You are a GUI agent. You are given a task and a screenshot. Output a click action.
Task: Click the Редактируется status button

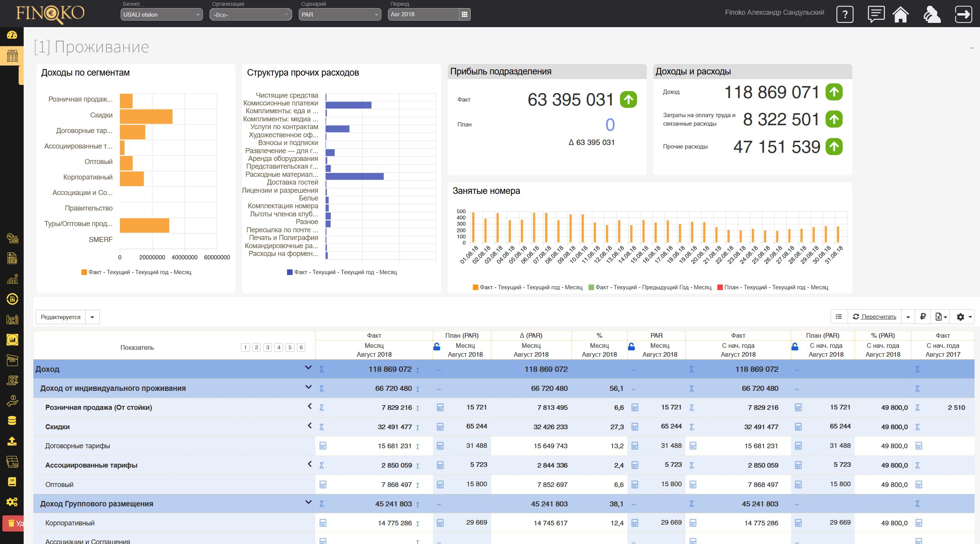click(x=61, y=317)
